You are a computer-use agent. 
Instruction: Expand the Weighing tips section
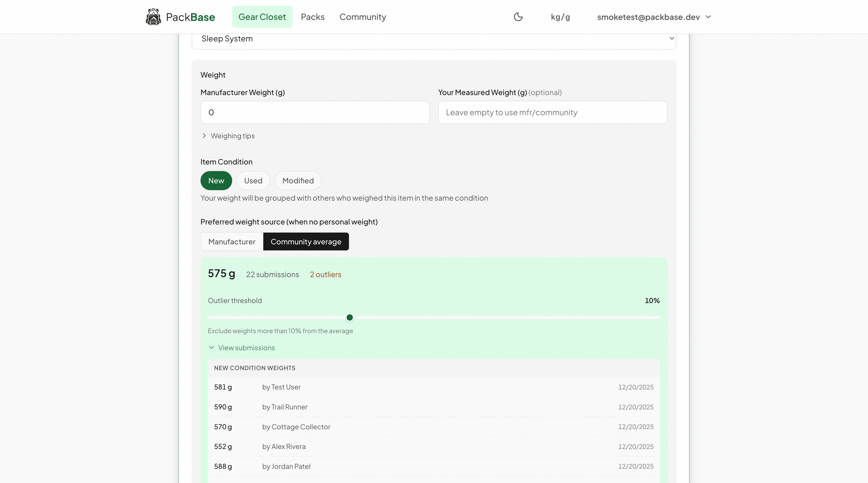pyautogui.click(x=229, y=136)
